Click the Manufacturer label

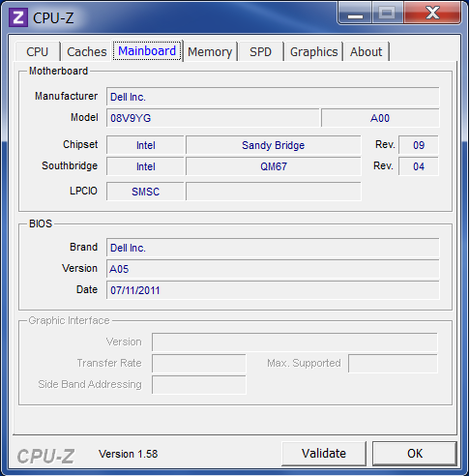(66, 96)
